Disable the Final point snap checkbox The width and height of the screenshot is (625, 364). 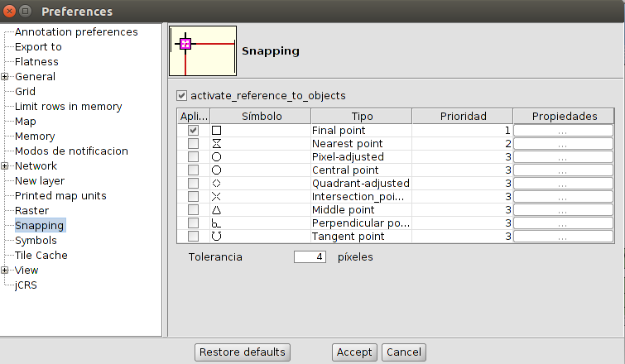click(193, 131)
